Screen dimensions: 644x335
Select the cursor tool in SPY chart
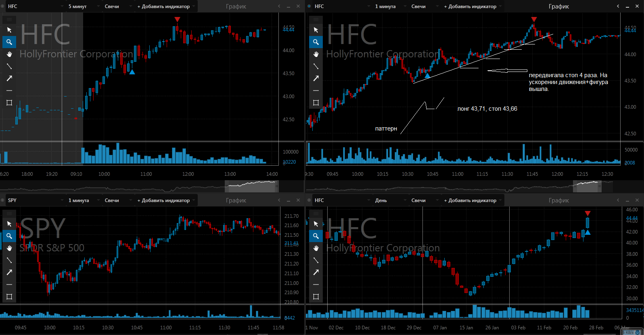click(9, 224)
